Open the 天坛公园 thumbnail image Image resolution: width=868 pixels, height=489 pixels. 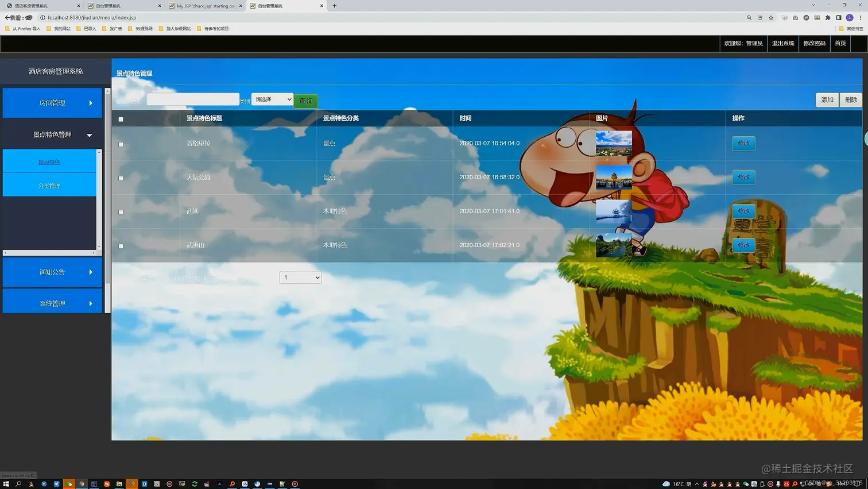[x=614, y=178]
